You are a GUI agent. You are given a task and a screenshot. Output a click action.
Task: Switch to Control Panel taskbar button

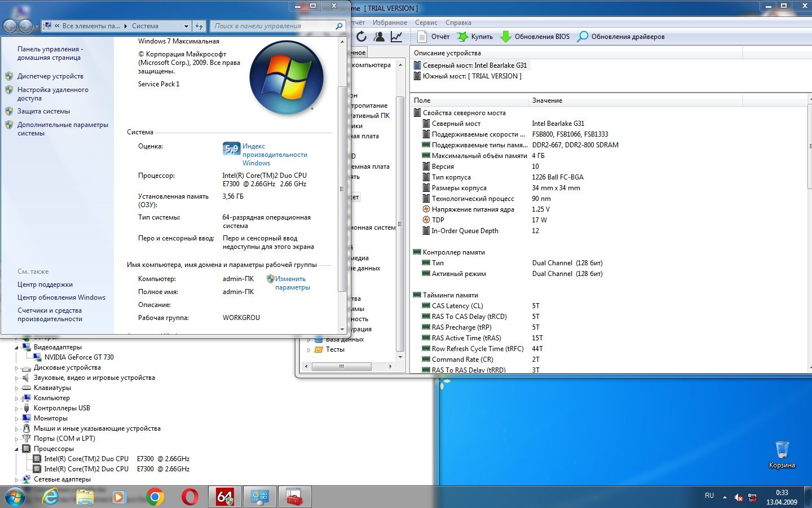pyautogui.click(x=260, y=497)
